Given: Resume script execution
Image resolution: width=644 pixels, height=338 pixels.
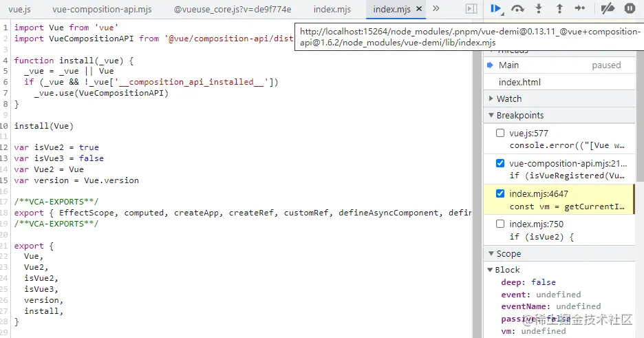Looking at the screenshot, I should point(496,9).
